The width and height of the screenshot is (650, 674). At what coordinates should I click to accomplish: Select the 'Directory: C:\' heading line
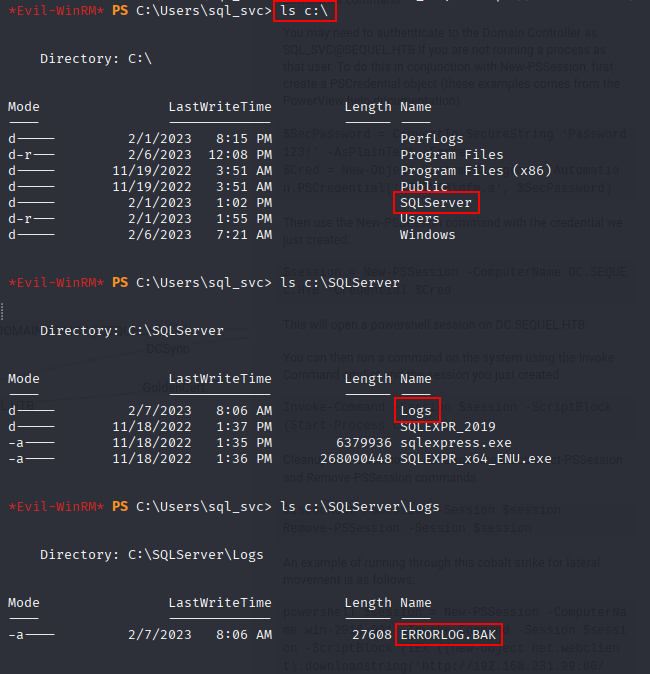click(x=95, y=58)
